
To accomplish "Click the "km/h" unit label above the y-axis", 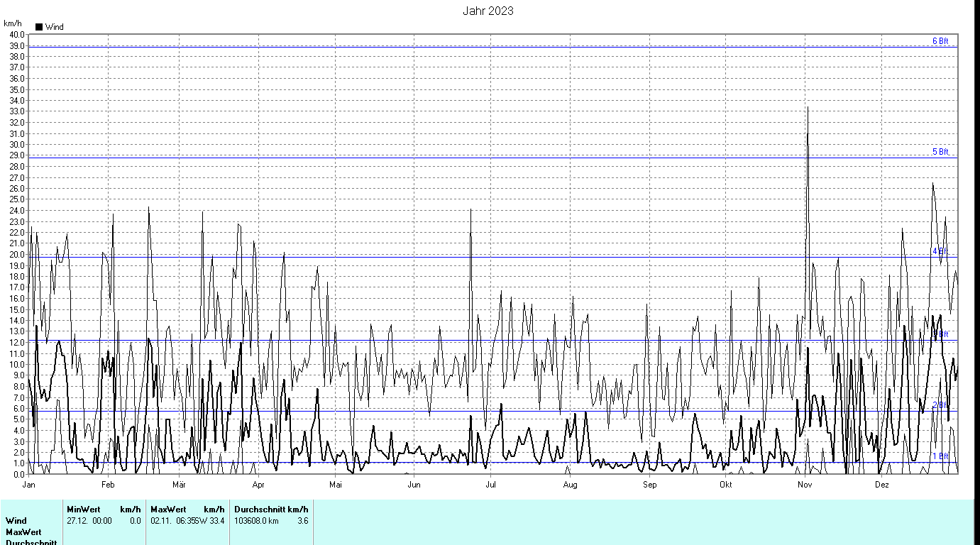I will pyautogui.click(x=13, y=23).
